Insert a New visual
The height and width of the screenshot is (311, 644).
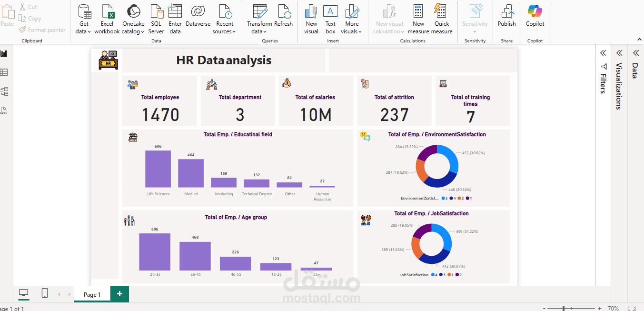tap(311, 19)
